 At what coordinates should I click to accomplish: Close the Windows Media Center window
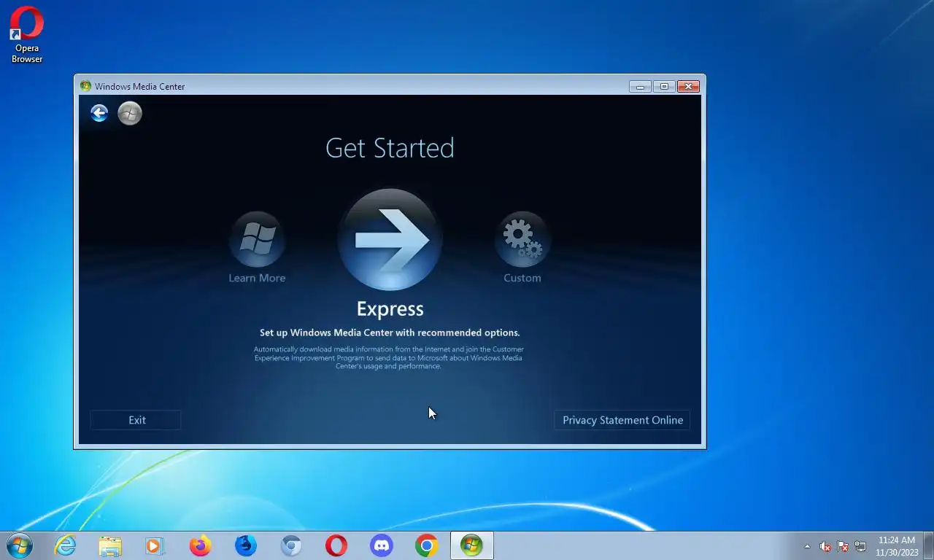point(688,86)
